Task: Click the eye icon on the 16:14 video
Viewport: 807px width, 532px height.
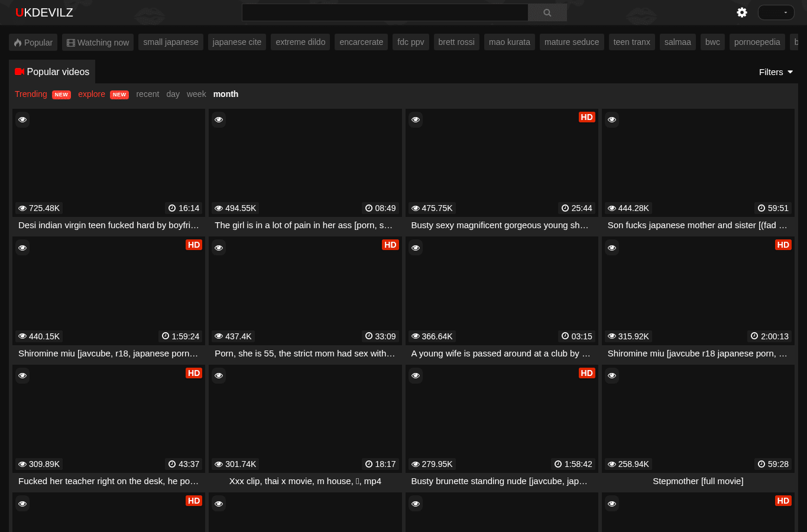Action: coord(22,119)
